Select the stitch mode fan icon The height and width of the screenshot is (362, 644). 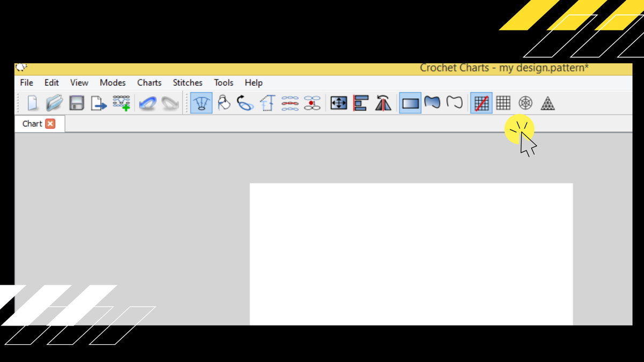(201, 103)
